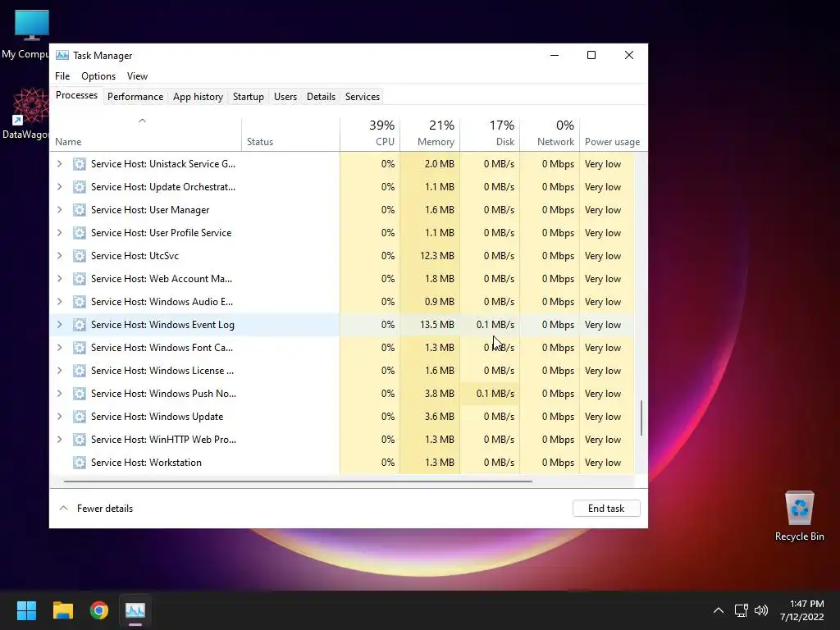840x630 pixels.
Task: Sort processes by the Name column
Action: click(146, 134)
